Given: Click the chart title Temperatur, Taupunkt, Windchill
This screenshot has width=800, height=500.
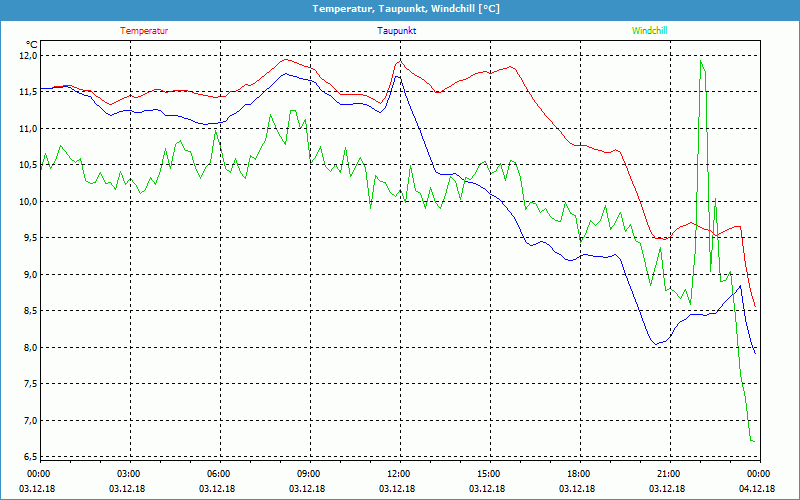Looking at the screenshot, I should [x=405, y=9].
